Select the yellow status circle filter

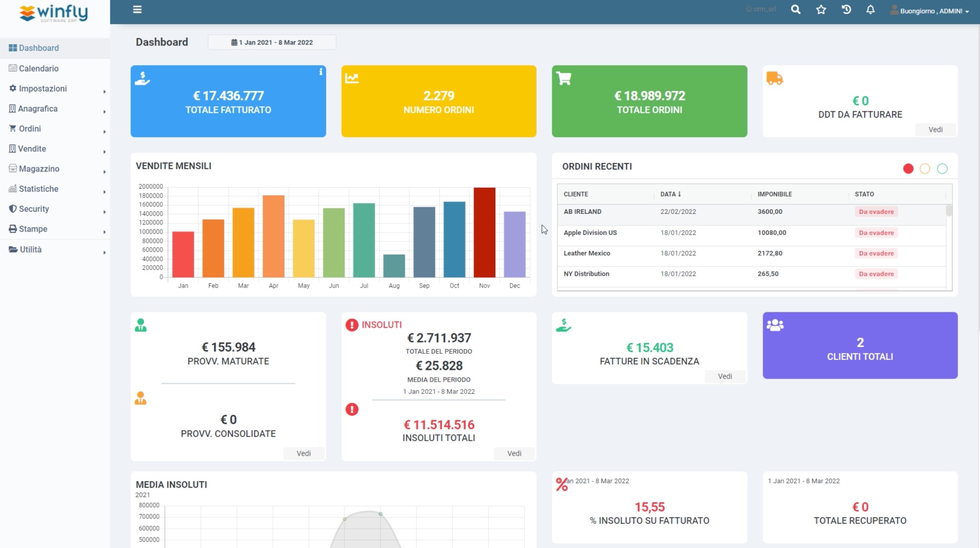[x=925, y=169]
